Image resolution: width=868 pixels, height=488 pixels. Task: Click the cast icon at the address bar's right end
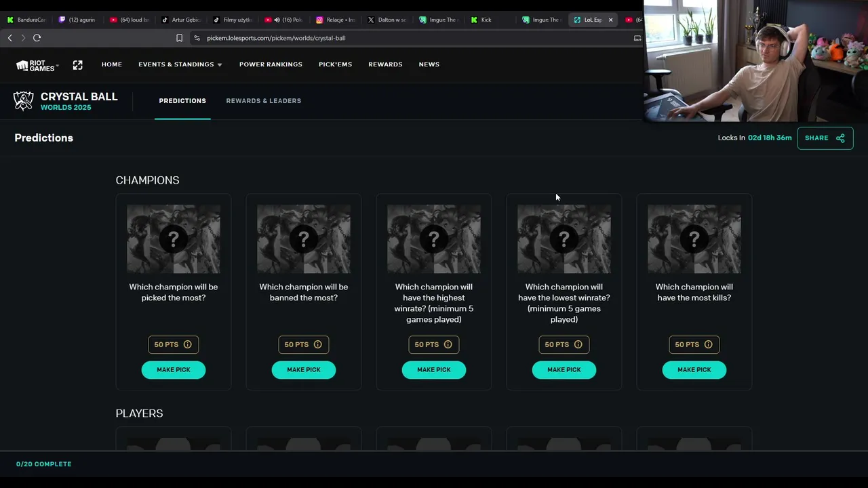[x=637, y=38]
